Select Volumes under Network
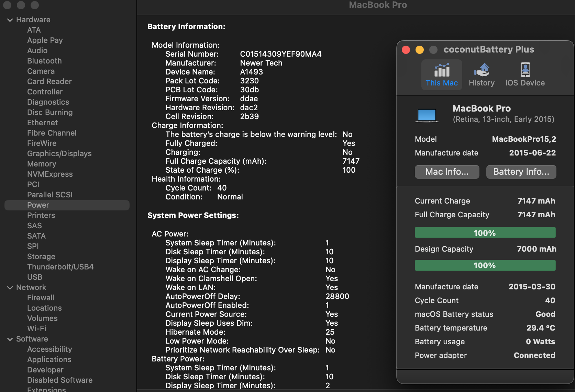Image resolution: width=575 pixels, height=392 pixels. click(x=43, y=319)
